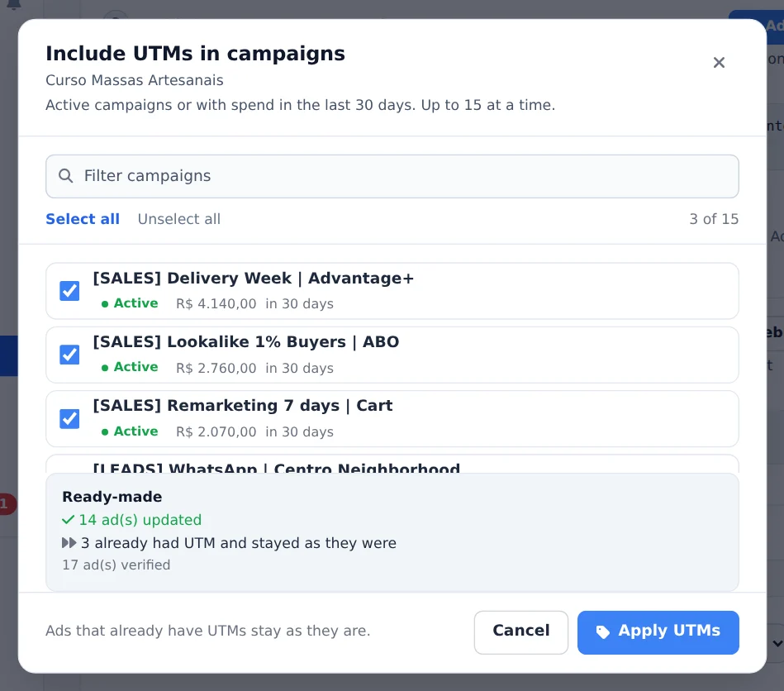Click the Ready-made results panel
The width and height of the screenshot is (784, 691).
[392, 531]
